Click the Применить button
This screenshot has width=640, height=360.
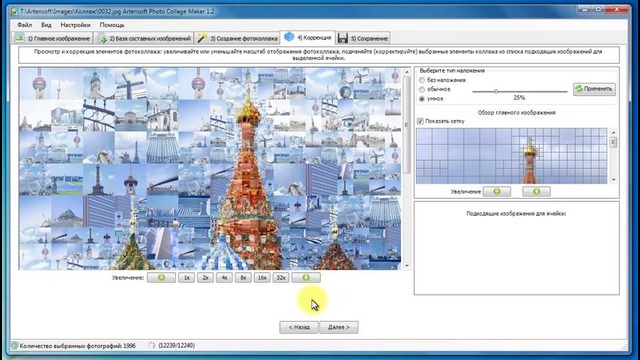pos(594,89)
